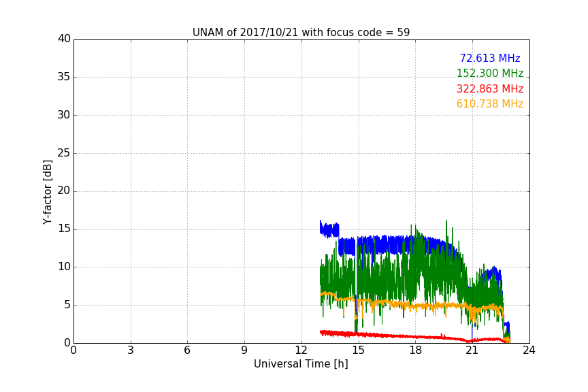Click the x-axis tick value 3

tap(131, 350)
